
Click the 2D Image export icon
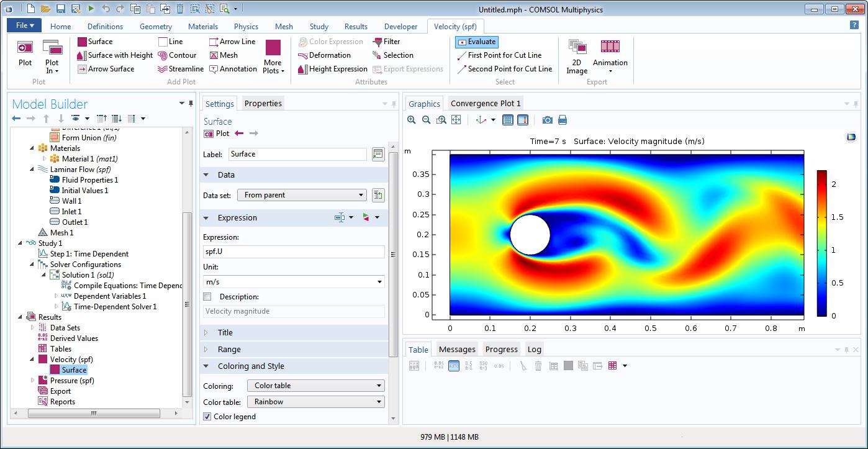pyautogui.click(x=577, y=47)
